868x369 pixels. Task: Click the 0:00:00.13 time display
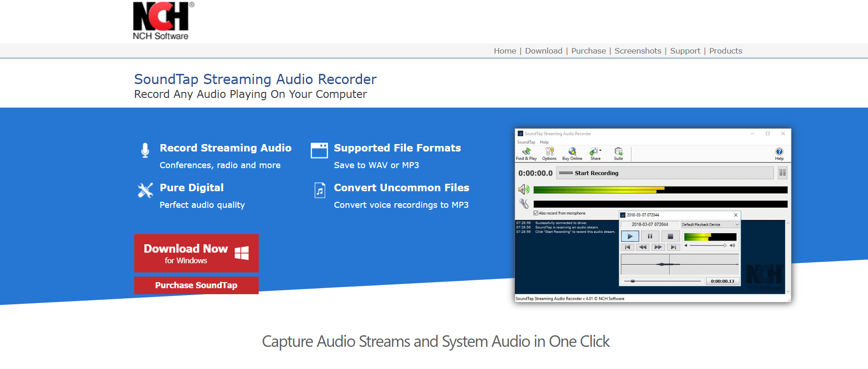click(722, 281)
